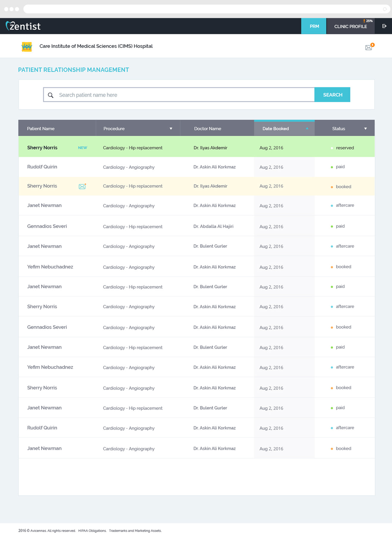Image resolution: width=392 pixels, height=536 pixels.
Task: Click the Zentist logo
Action: coord(23,26)
